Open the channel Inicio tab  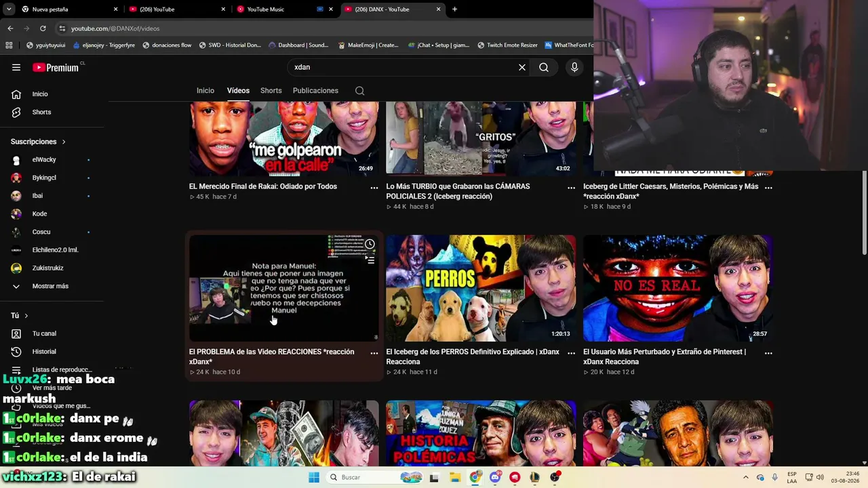coord(205,91)
